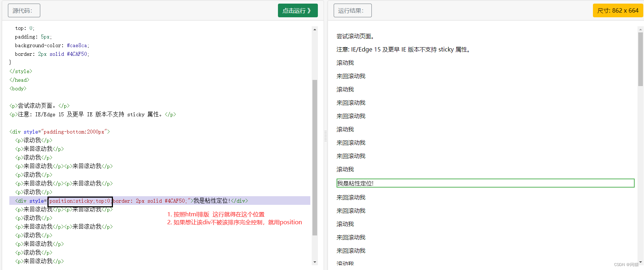Image resolution: width=644 pixels, height=270 pixels.
Task: Click the closing </head> tag line
Action: pyautogui.click(x=19, y=80)
